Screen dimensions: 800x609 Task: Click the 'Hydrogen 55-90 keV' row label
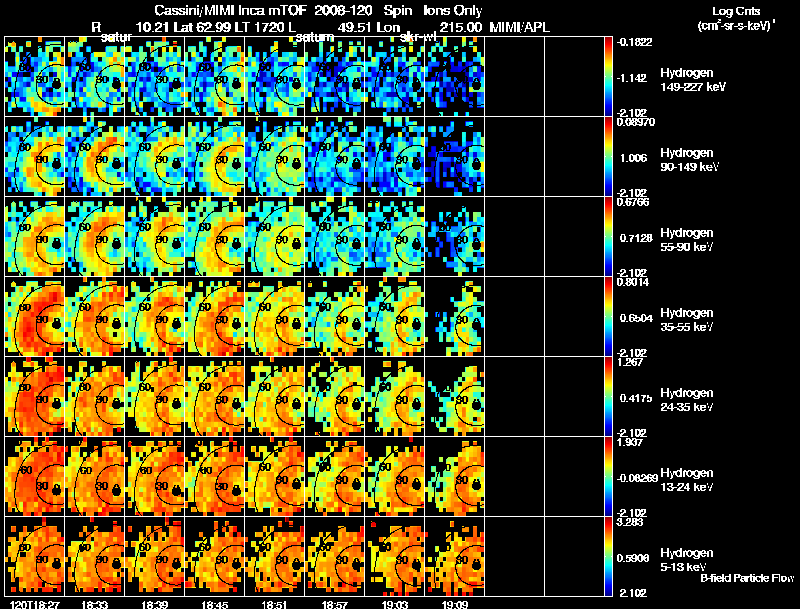click(x=687, y=240)
